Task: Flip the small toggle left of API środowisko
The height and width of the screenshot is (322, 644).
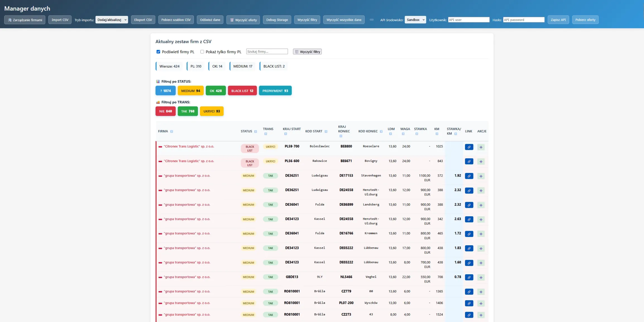Action: [x=372, y=20]
